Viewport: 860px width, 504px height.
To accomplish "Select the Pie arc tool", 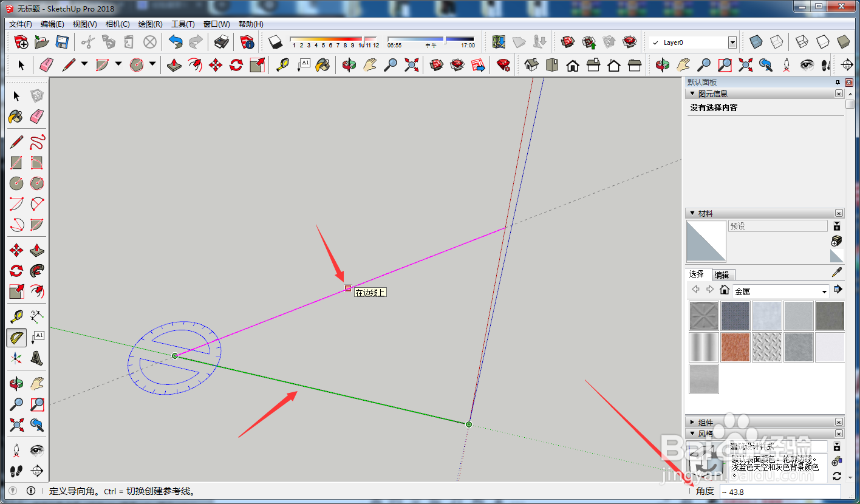I will [37, 225].
